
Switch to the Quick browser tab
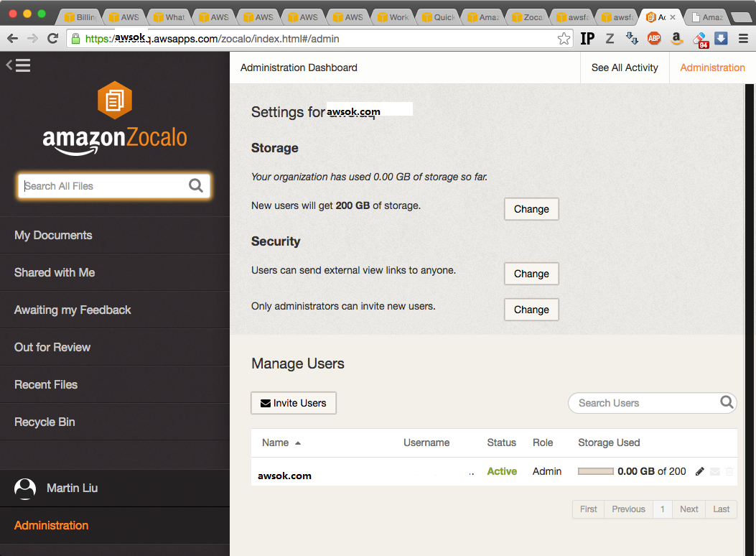pos(439,17)
